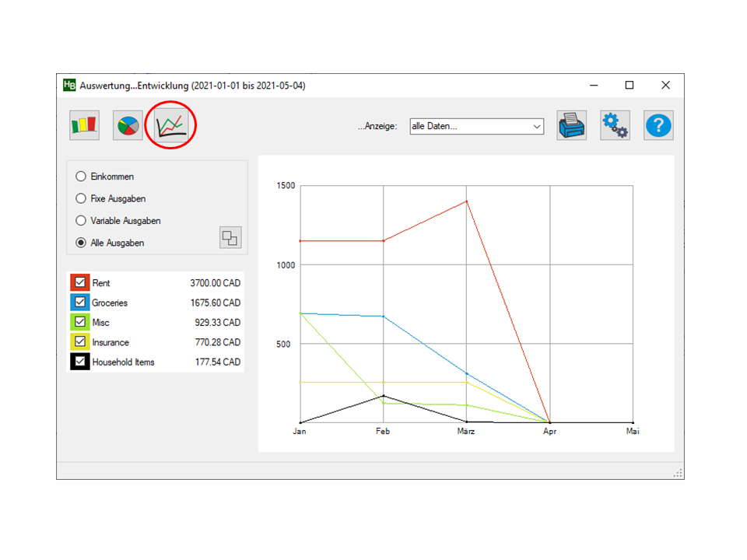This screenshot has width=747, height=560.
Task: Switch to pie chart view
Action: tap(128, 125)
